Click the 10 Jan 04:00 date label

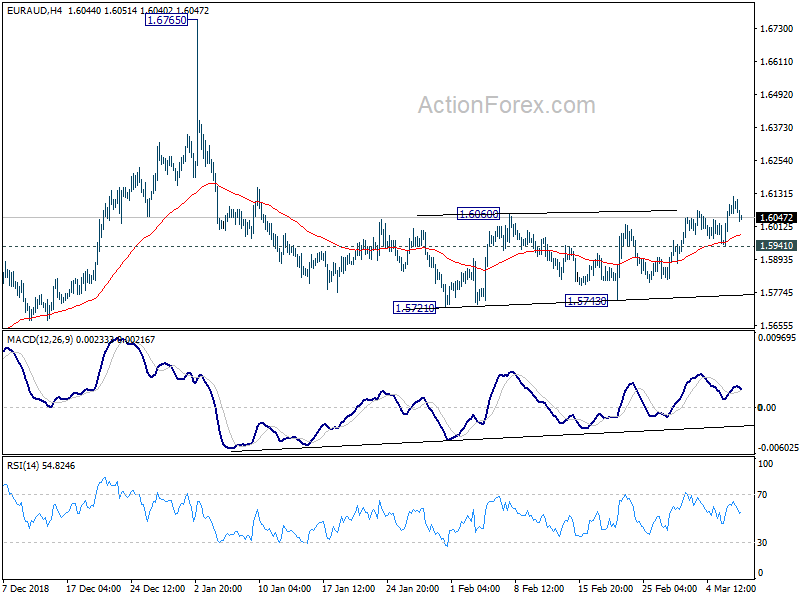click(285, 589)
